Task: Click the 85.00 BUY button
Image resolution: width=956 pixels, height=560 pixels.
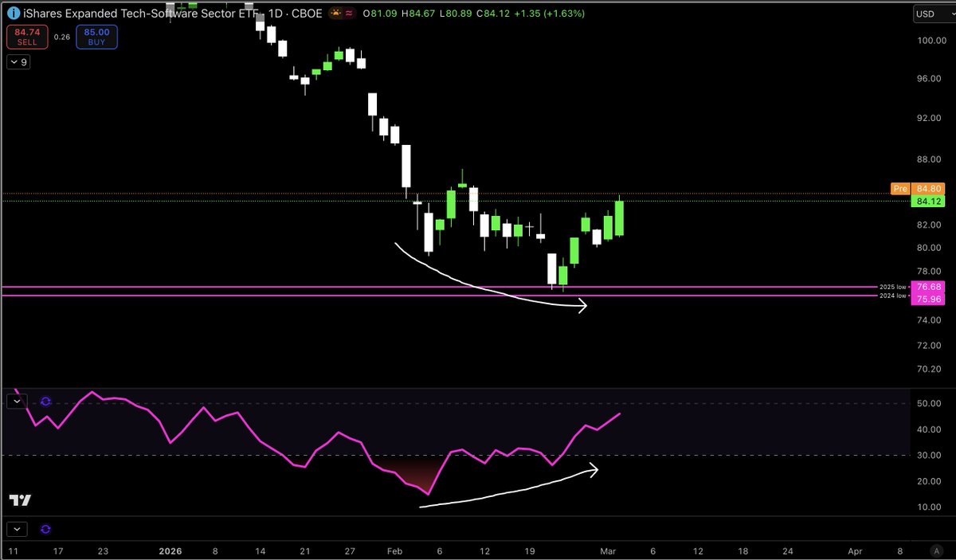Action: [96, 37]
